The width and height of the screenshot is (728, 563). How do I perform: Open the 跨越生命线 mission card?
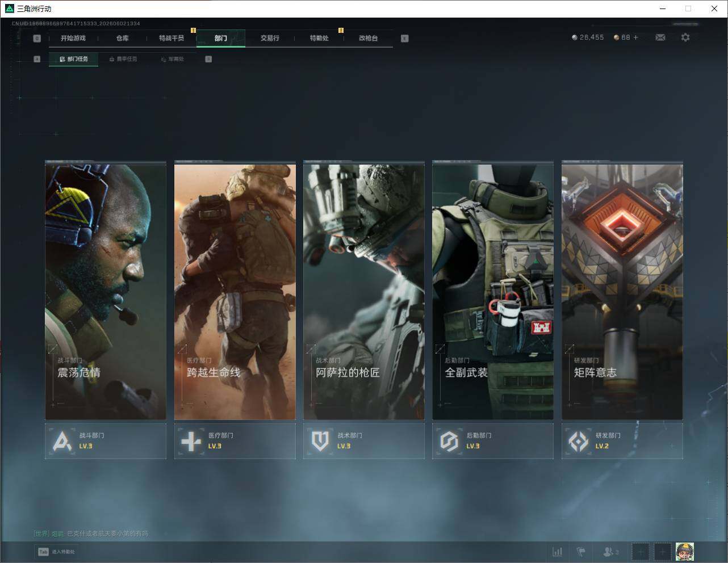click(x=235, y=292)
